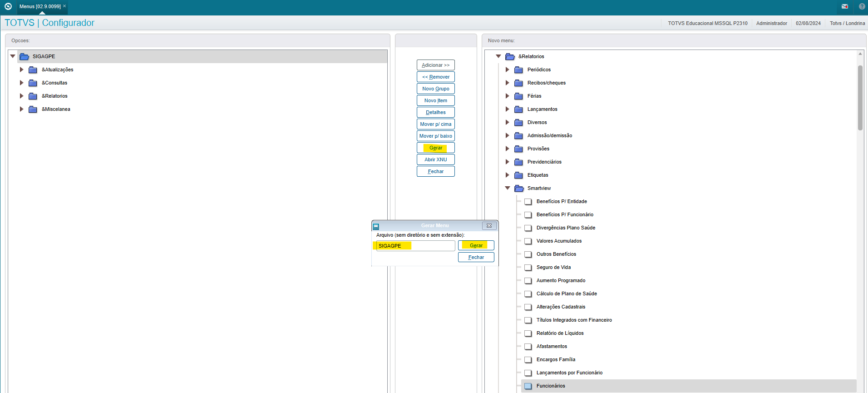Screen dimensions: 868x393
Task: Create a new group with Novo Grupo
Action: pyautogui.click(x=436, y=89)
